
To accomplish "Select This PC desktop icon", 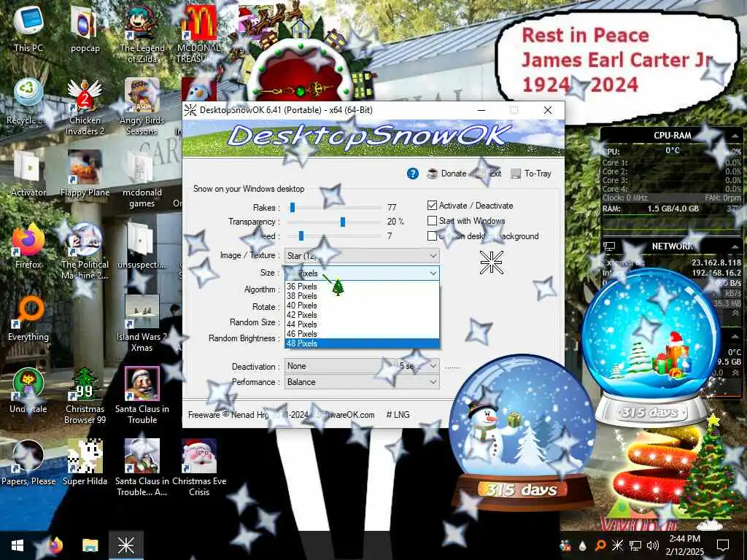I will click(x=28, y=30).
